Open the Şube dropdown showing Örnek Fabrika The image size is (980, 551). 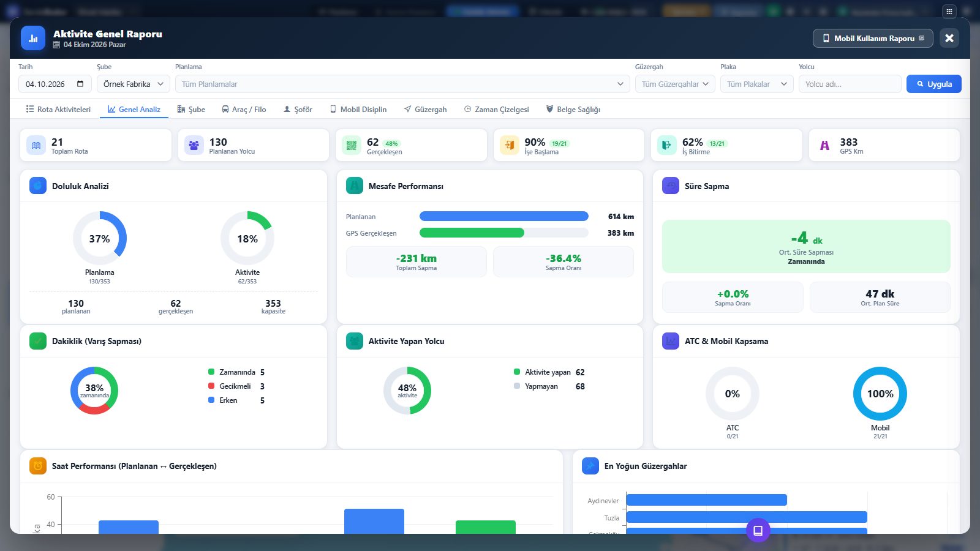[134, 84]
